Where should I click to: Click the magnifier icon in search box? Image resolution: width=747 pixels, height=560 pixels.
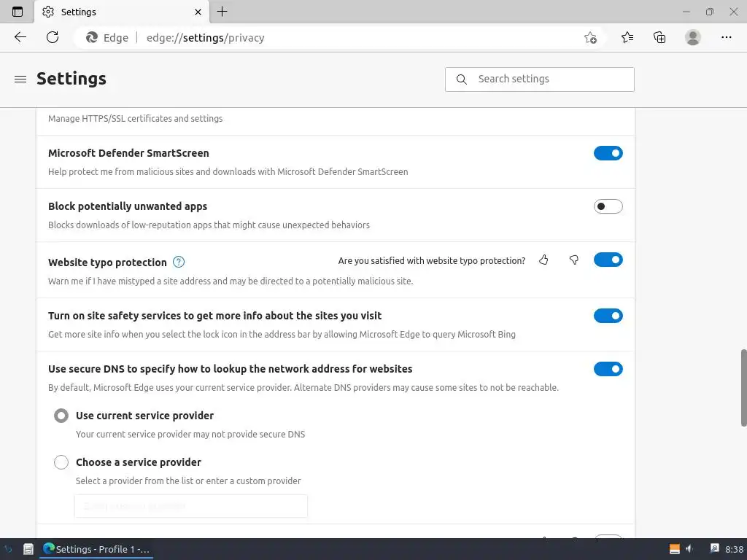[461, 79]
